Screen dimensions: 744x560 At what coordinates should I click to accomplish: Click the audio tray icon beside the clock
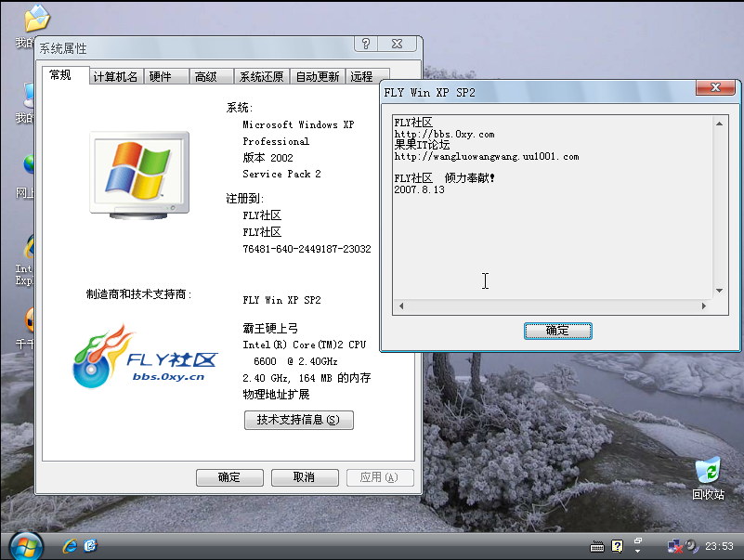tap(692, 547)
